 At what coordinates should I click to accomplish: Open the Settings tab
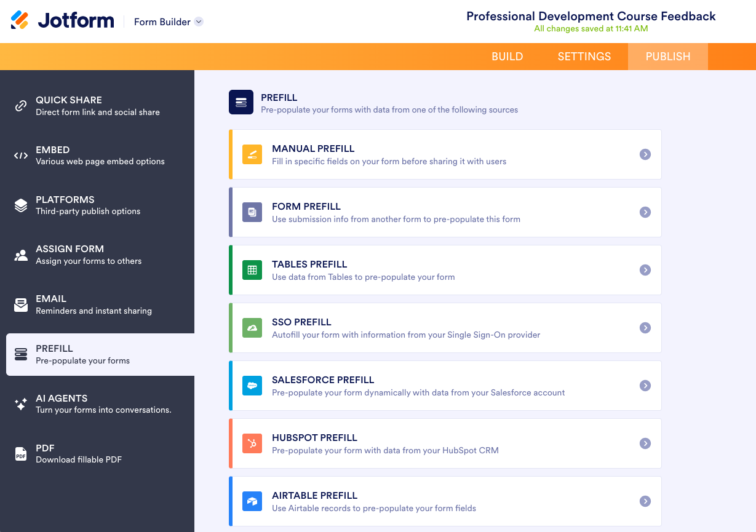[584, 57]
